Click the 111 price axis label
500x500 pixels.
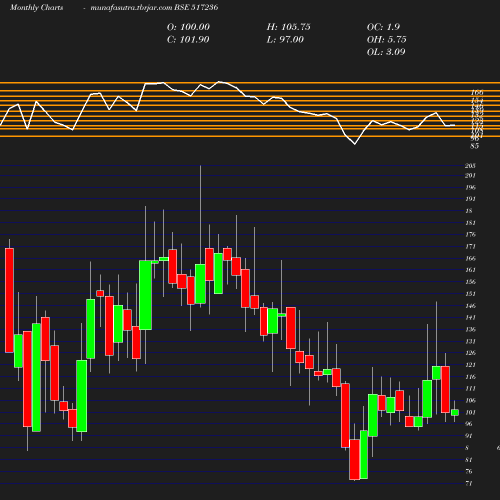tap(470, 389)
